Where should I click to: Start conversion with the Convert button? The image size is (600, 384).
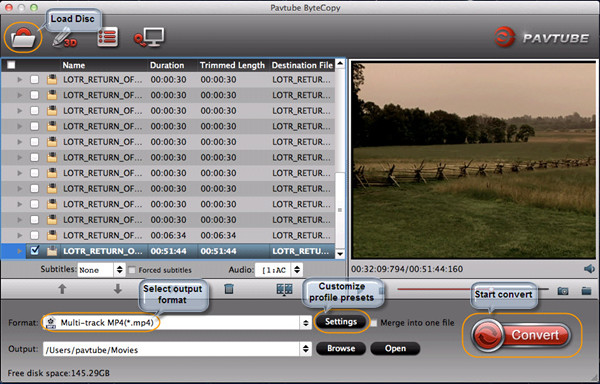521,335
